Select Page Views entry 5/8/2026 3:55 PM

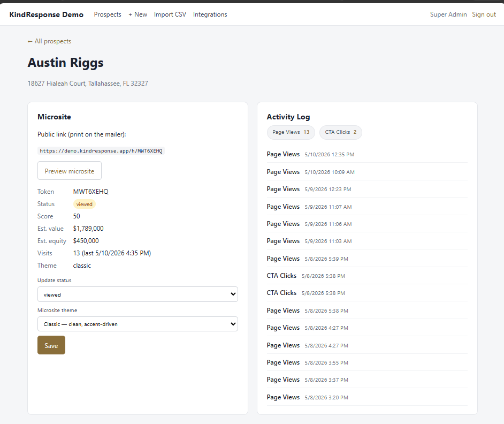[366, 362]
